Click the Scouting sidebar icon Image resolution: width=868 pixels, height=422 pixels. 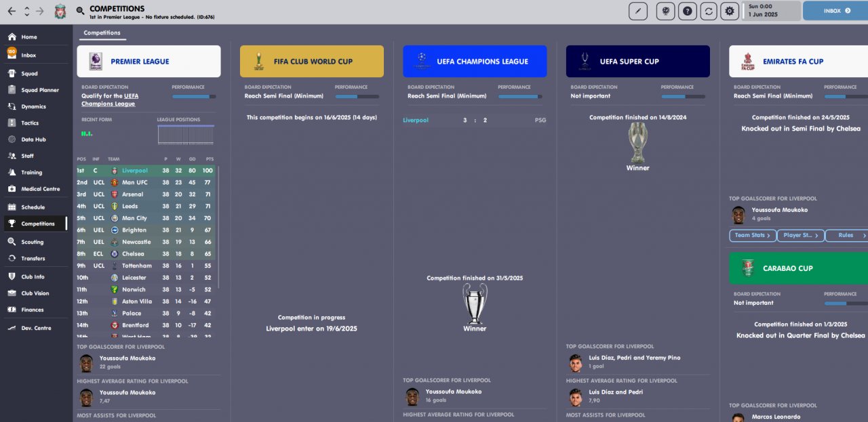point(12,242)
